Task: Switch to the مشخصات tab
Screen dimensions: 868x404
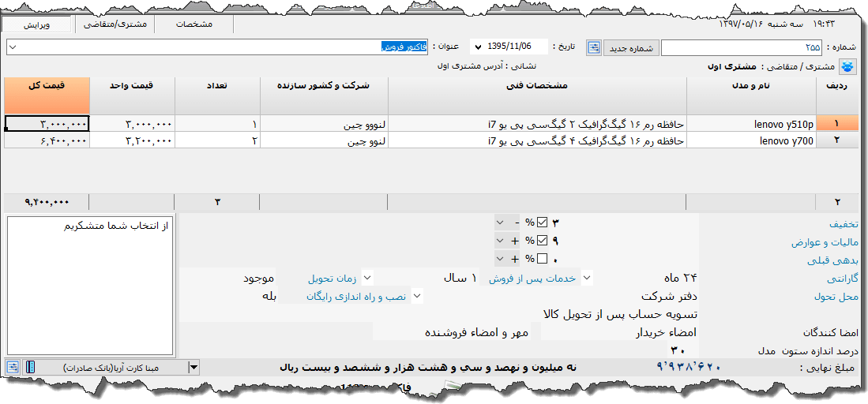Action: coord(194,24)
